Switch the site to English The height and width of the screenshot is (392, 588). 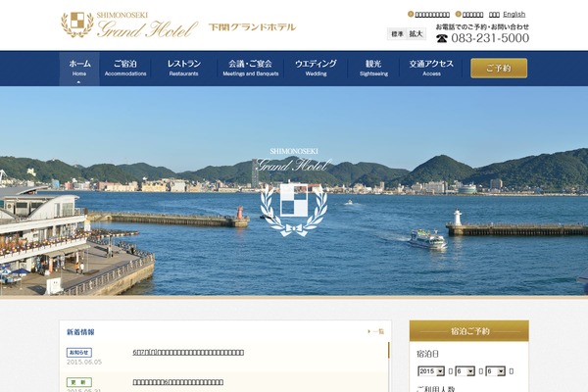(514, 15)
